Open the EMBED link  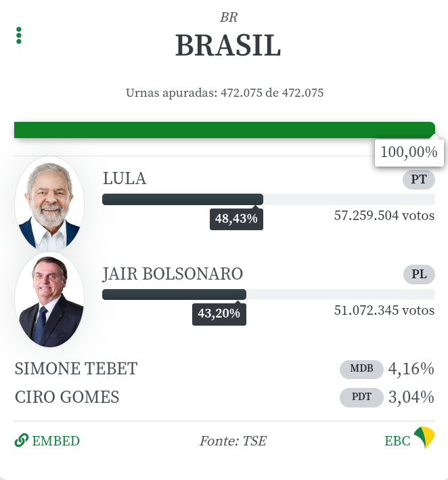pyautogui.click(x=47, y=441)
